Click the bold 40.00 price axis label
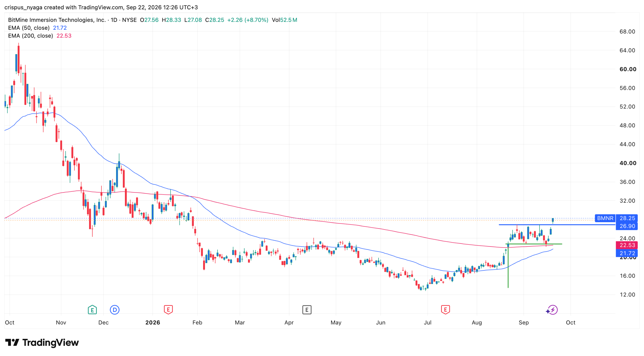The width and height of the screenshot is (644, 356). click(x=628, y=163)
